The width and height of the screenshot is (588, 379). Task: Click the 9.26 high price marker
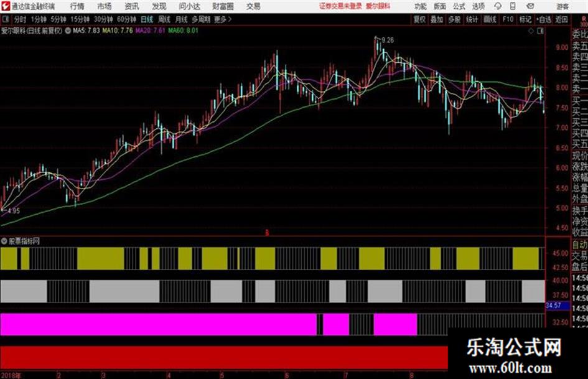[x=388, y=40]
